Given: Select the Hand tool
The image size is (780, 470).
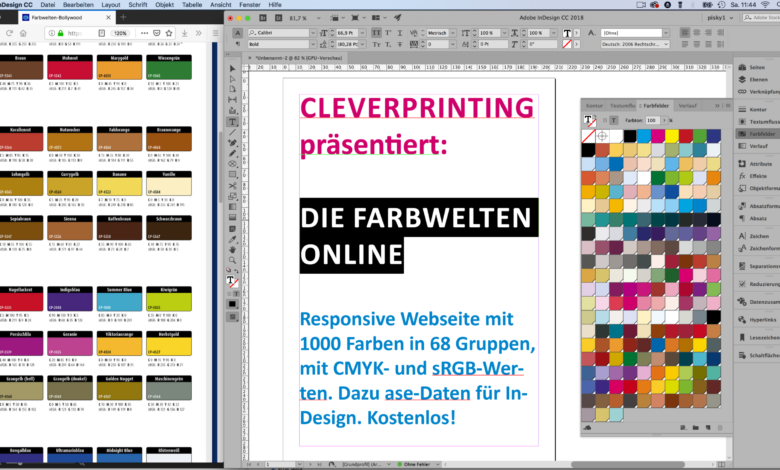Looking at the screenshot, I should coord(232,250).
